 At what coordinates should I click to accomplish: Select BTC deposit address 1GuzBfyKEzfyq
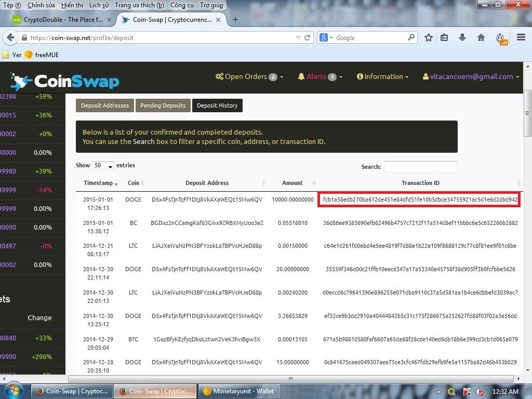[x=207, y=339]
